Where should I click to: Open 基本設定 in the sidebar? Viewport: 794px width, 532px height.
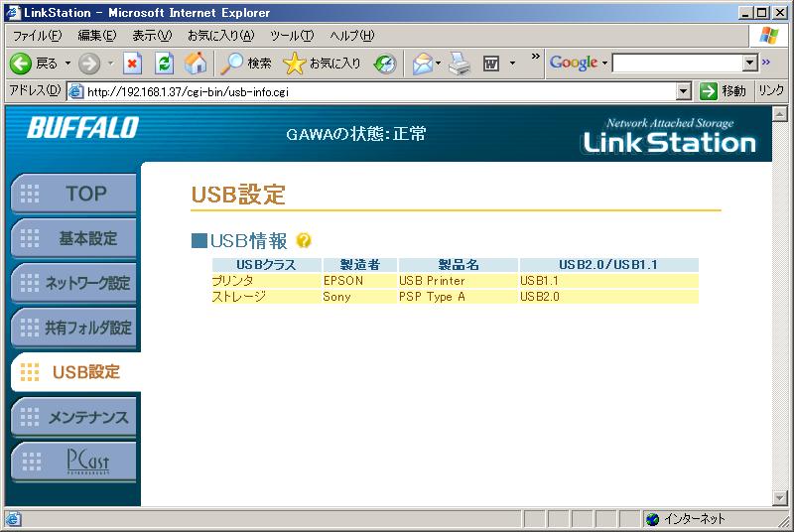pos(73,238)
